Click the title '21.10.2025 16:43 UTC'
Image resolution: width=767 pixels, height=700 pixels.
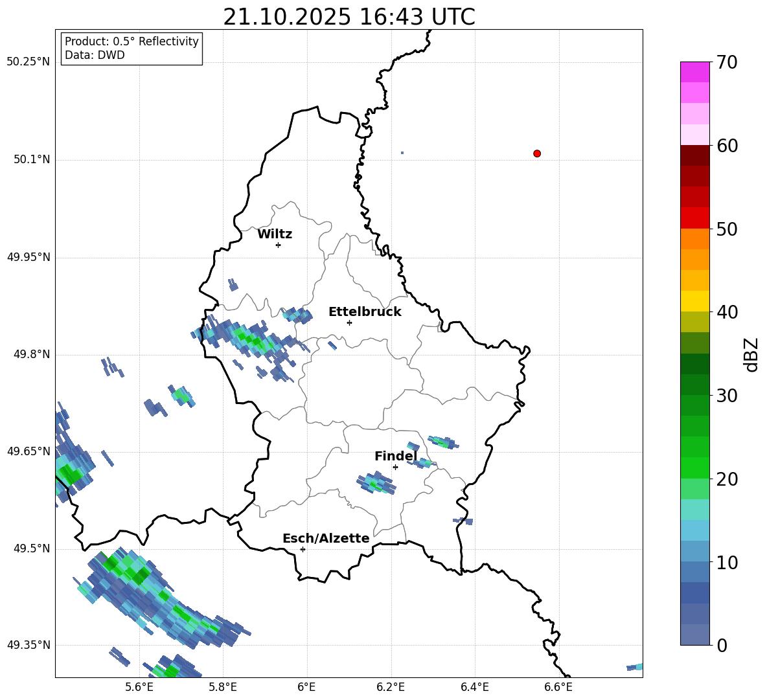click(x=349, y=17)
